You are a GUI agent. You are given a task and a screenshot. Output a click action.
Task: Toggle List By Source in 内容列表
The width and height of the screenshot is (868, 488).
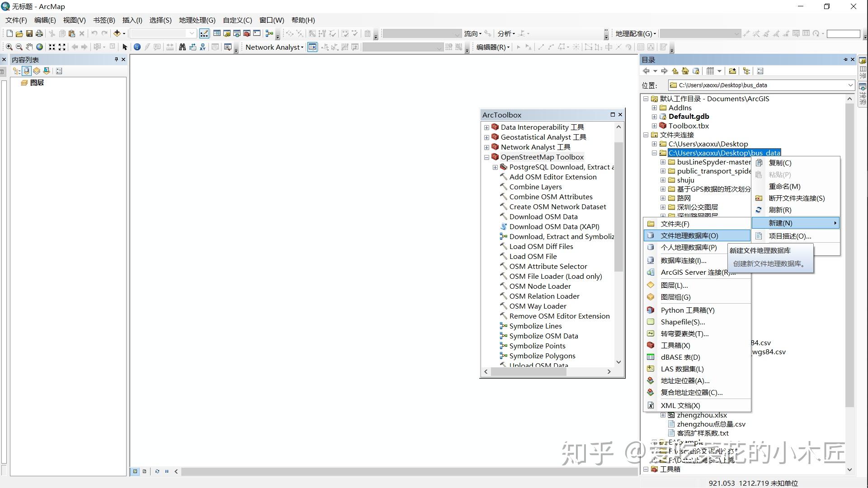pyautogui.click(x=27, y=71)
